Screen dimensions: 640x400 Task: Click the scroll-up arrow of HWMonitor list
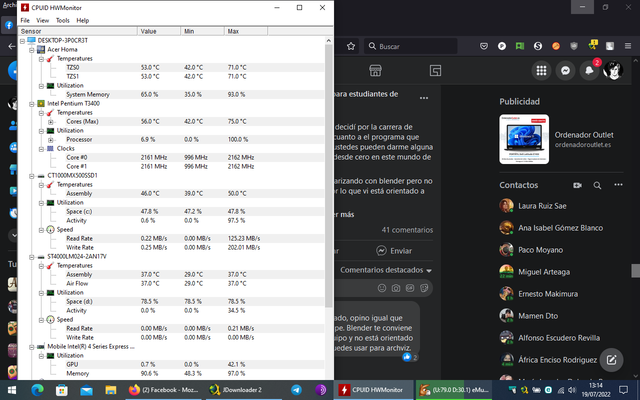point(329,40)
